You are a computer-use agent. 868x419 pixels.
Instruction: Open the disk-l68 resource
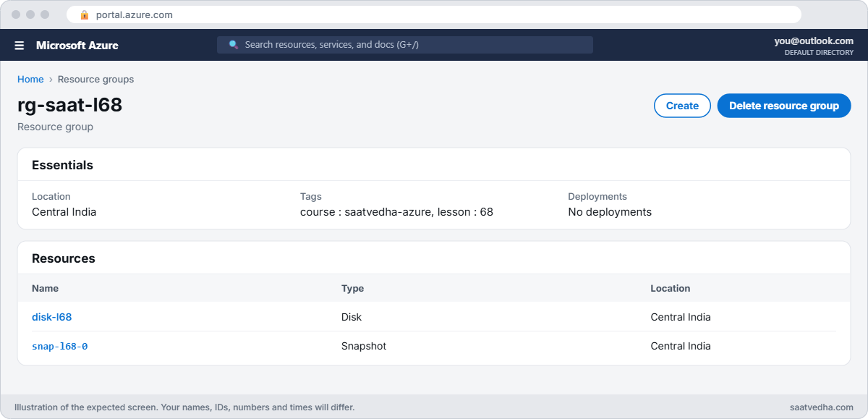click(x=52, y=317)
